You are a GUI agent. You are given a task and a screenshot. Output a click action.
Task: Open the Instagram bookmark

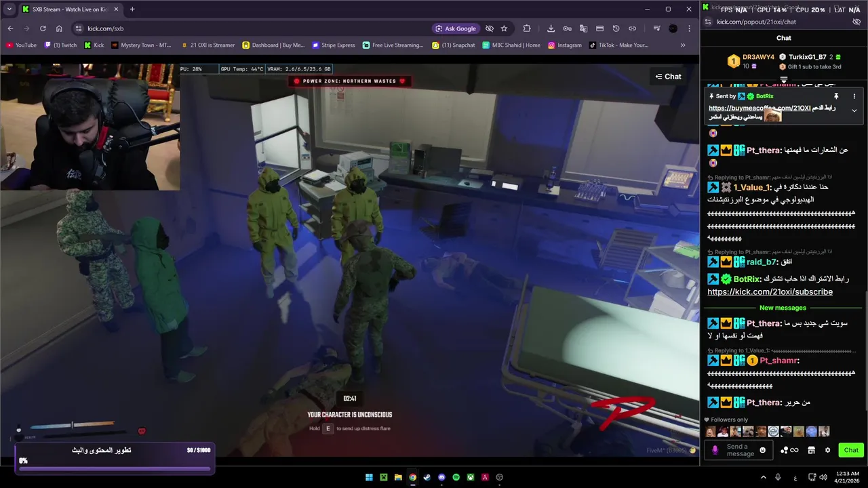565,45
